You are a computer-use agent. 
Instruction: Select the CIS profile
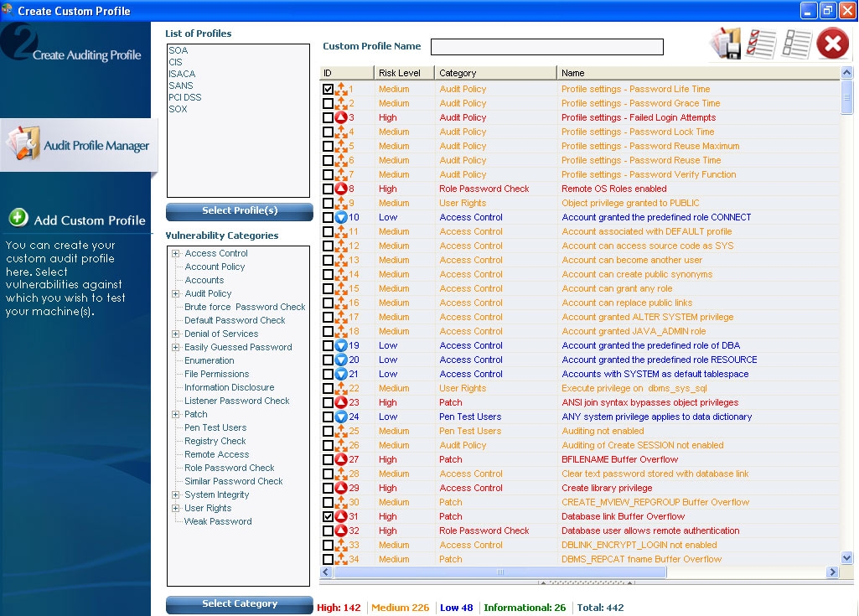click(x=175, y=62)
